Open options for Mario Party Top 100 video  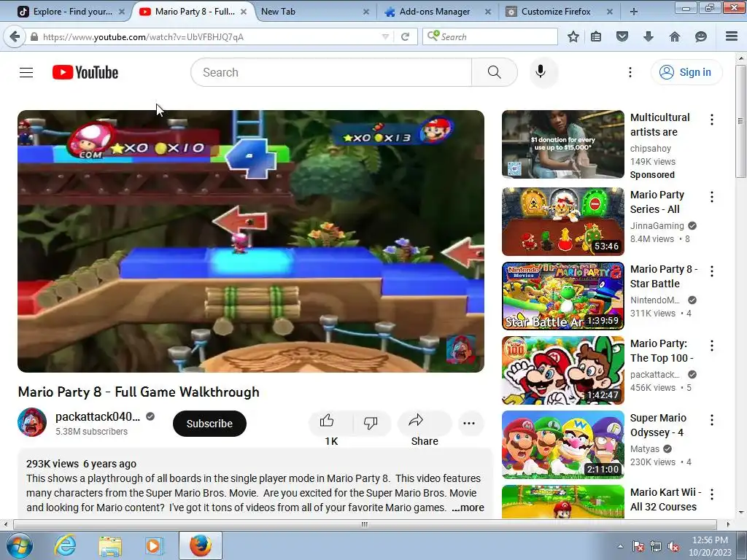click(712, 345)
